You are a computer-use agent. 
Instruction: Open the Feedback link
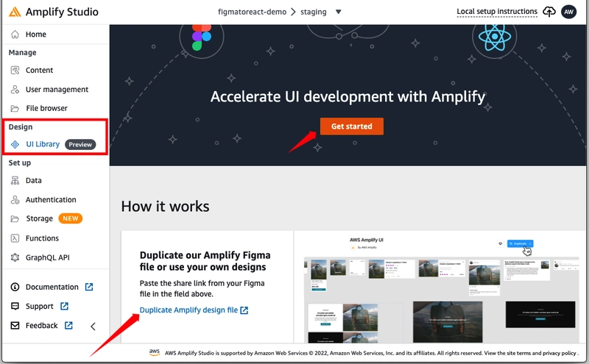[42, 325]
